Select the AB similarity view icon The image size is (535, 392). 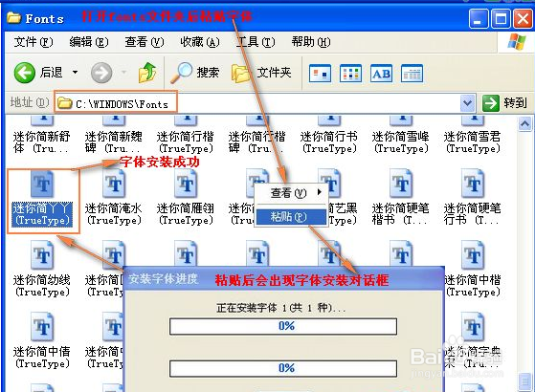pyautogui.click(x=381, y=73)
